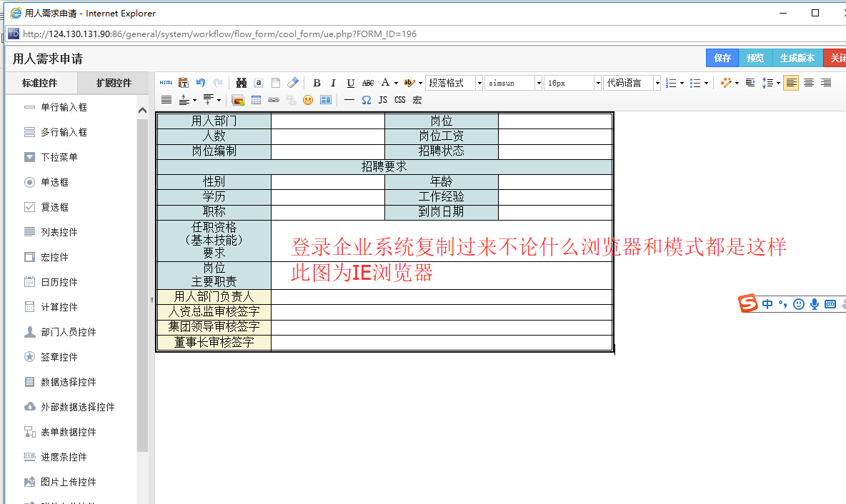Insert an image using the picture icon
846x504 pixels.
click(238, 100)
